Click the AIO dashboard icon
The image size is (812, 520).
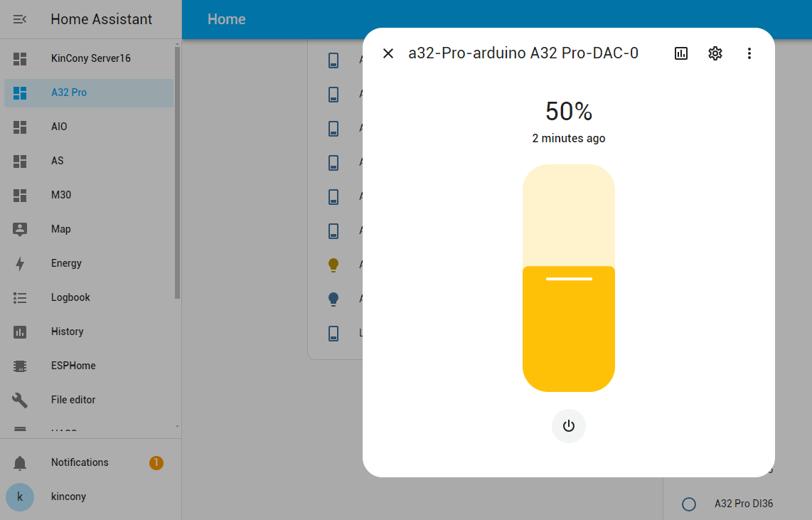(x=20, y=127)
